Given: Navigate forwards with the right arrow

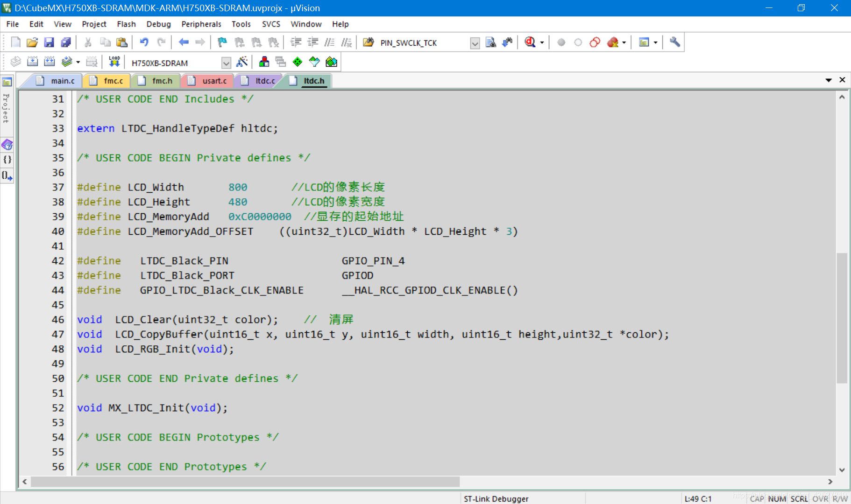Looking at the screenshot, I should pos(200,42).
